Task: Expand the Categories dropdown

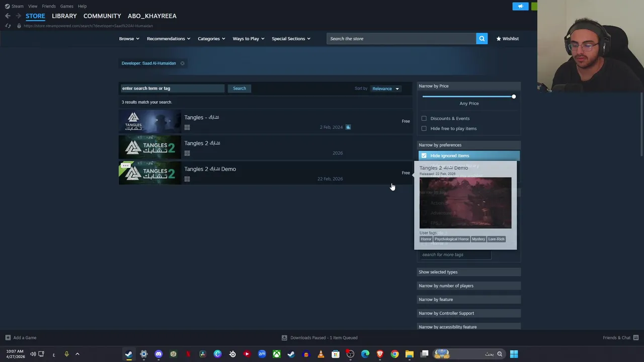Action: coord(211,39)
